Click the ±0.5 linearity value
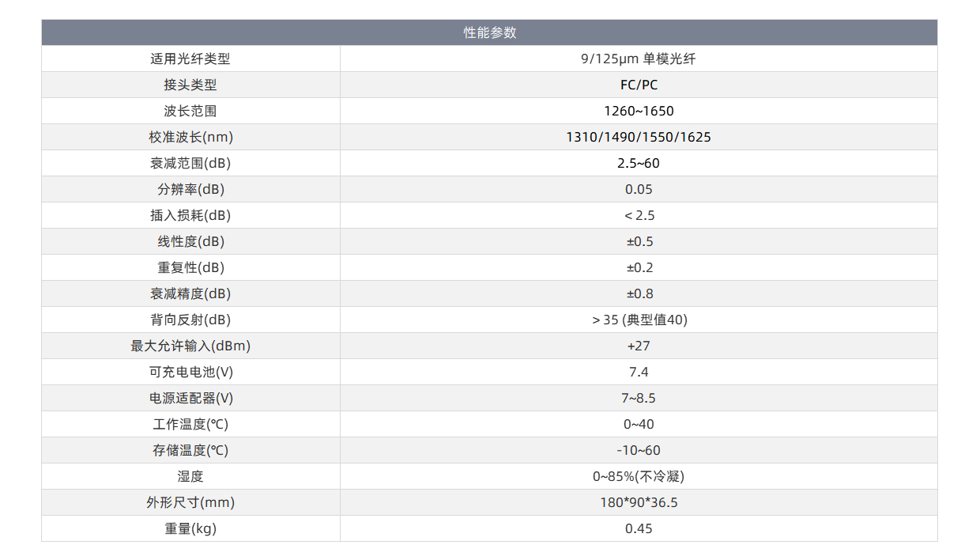Image resolution: width=980 pixels, height=560 pixels. [x=639, y=241]
